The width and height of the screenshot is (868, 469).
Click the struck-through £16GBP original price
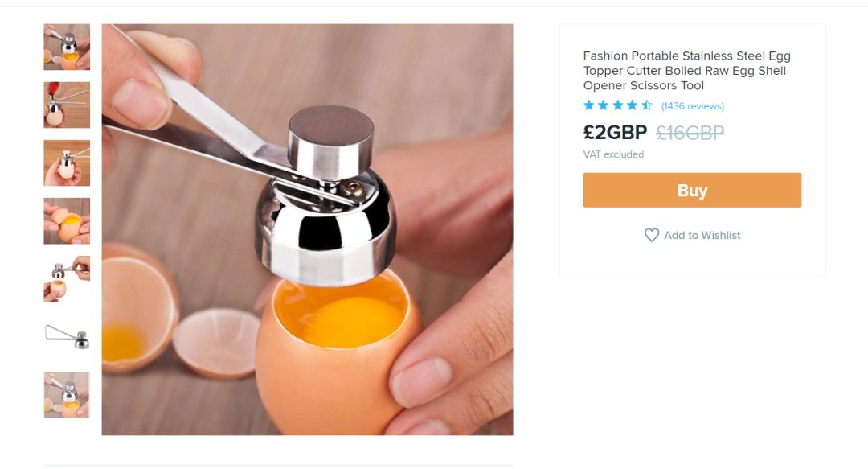point(690,133)
